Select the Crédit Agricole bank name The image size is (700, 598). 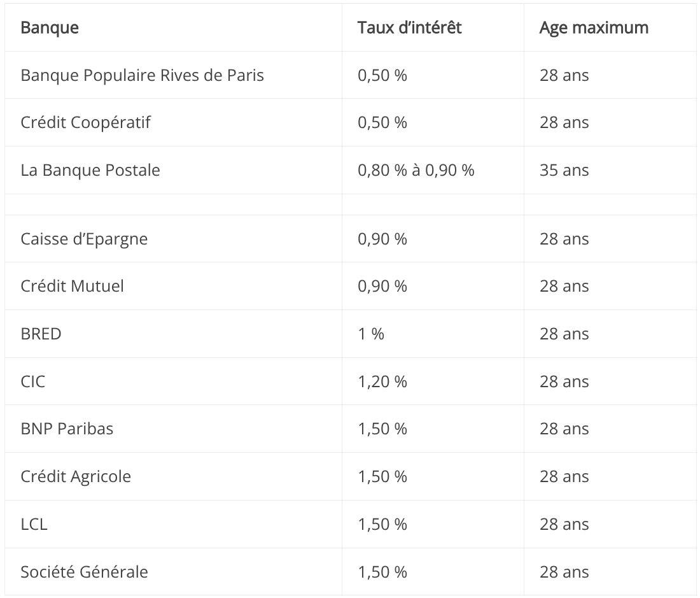tap(76, 476)
